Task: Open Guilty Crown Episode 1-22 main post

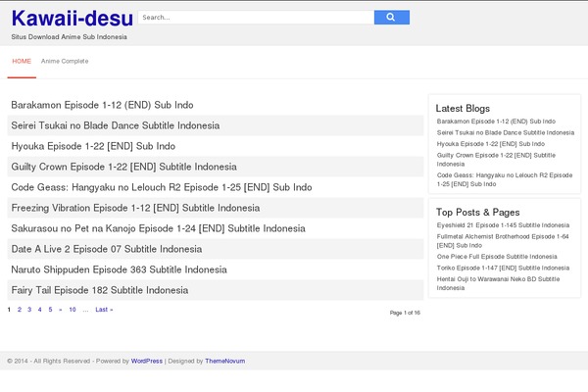Action: [x=123, y=167]
